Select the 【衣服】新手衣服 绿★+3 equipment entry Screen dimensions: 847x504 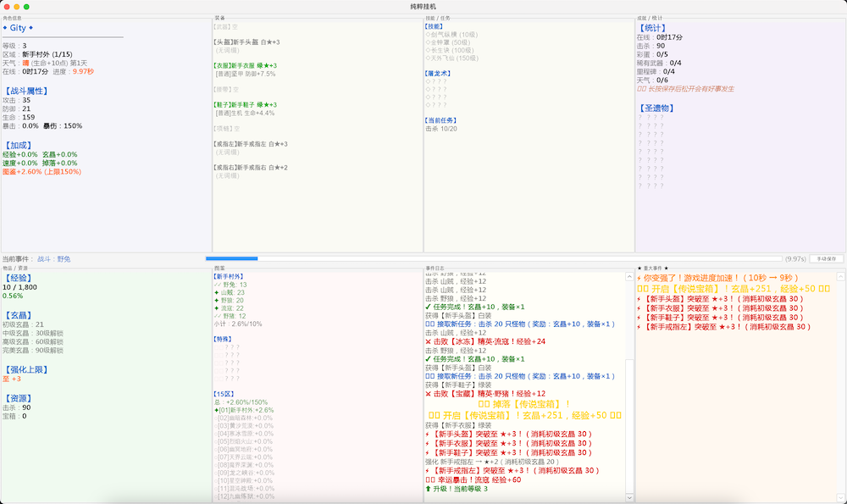coord(246,65)
